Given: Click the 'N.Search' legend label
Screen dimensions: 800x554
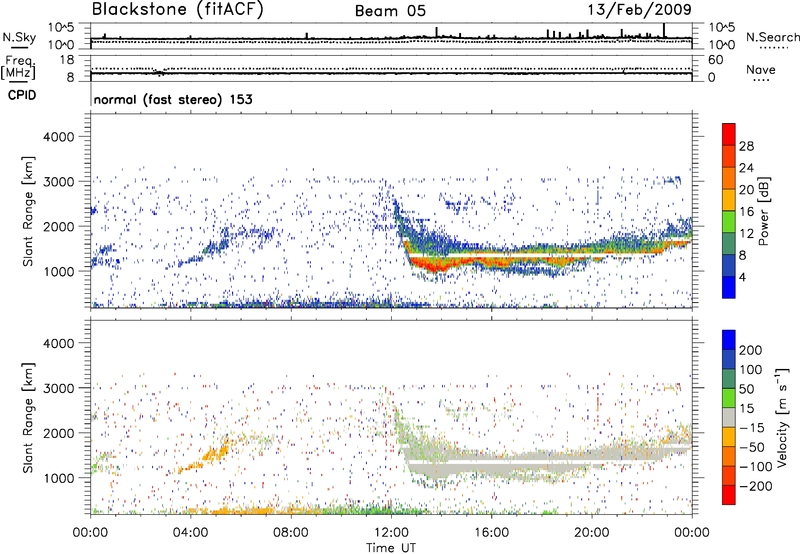Looking at the screenshot, I should (x=772, y=37).
